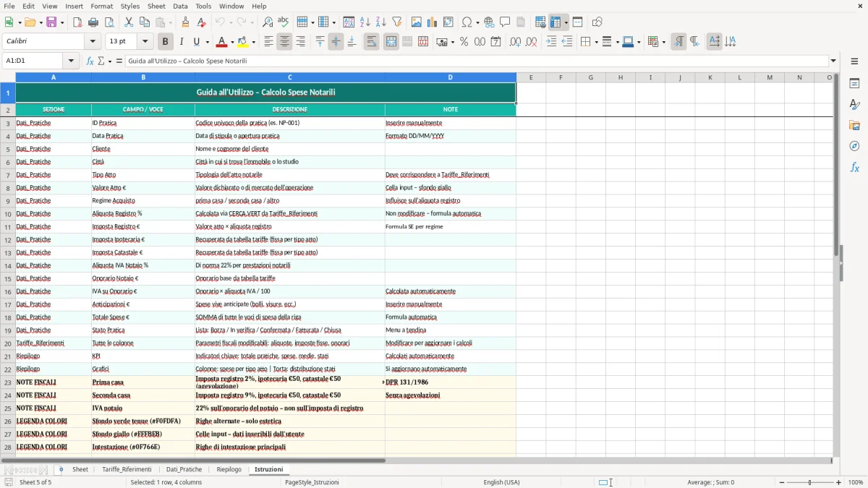The height and width of the screenshot is (488, 868).
Task: Click the Print icon
Action: point(93,22)
